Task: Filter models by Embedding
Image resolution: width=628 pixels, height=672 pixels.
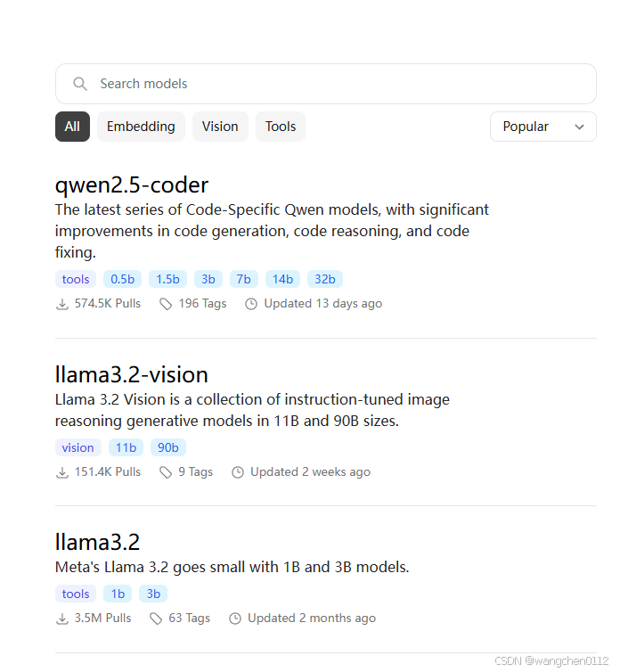Action: pos(141,127)
